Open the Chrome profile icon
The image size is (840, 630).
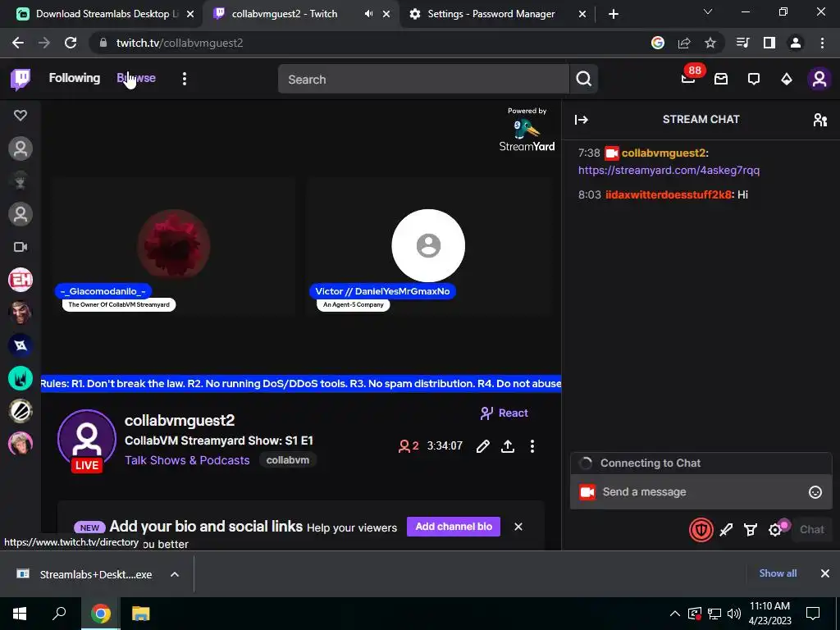pyautogui.click(x=796, y=43)
